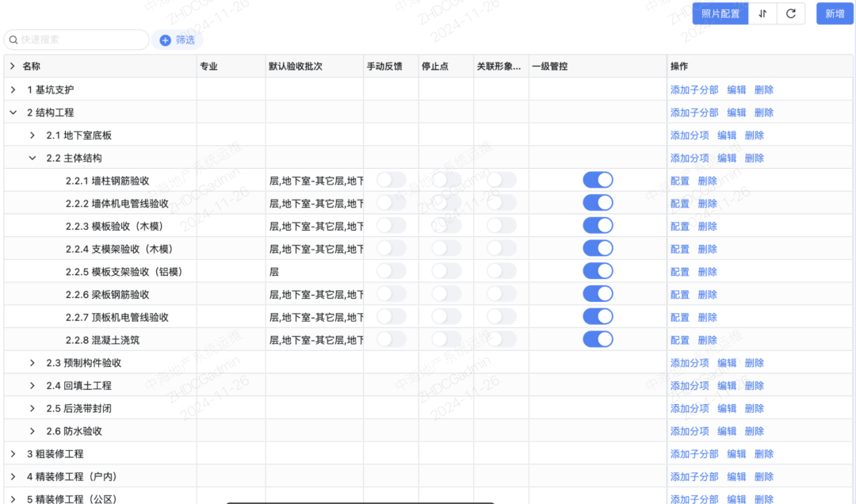Collapse the 2.2 主体结构 tree node
Screen dimensions: 856x504
(33, 158)
